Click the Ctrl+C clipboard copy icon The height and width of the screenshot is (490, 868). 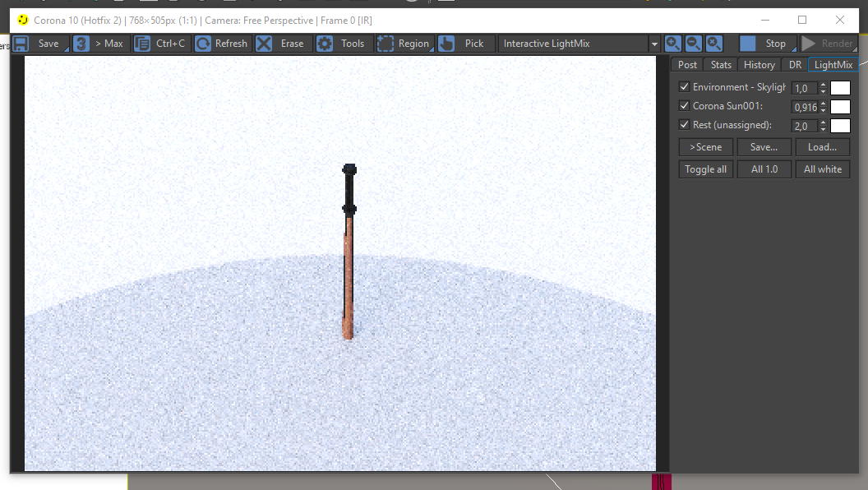[x=141, y=44]
